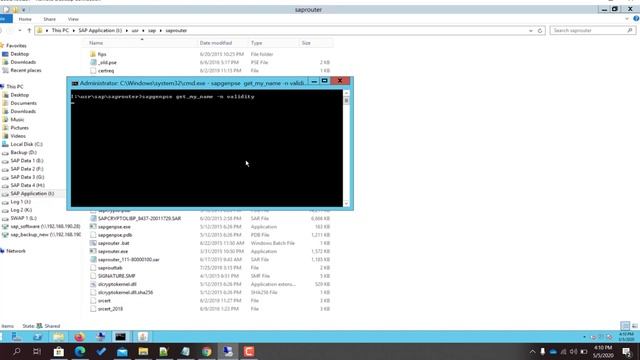Open Desktop under Favorites
Viewport: 640px width, 360px height.
[19, 54]
